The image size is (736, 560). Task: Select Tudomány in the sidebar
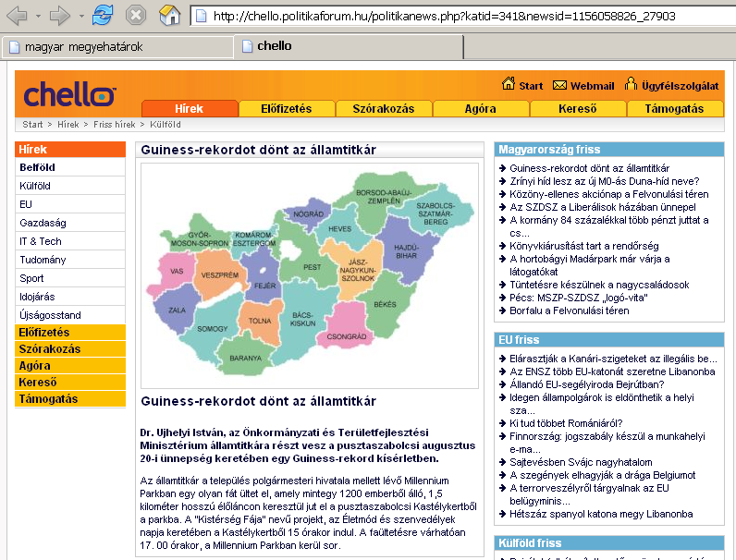click(x=70, y=260)
